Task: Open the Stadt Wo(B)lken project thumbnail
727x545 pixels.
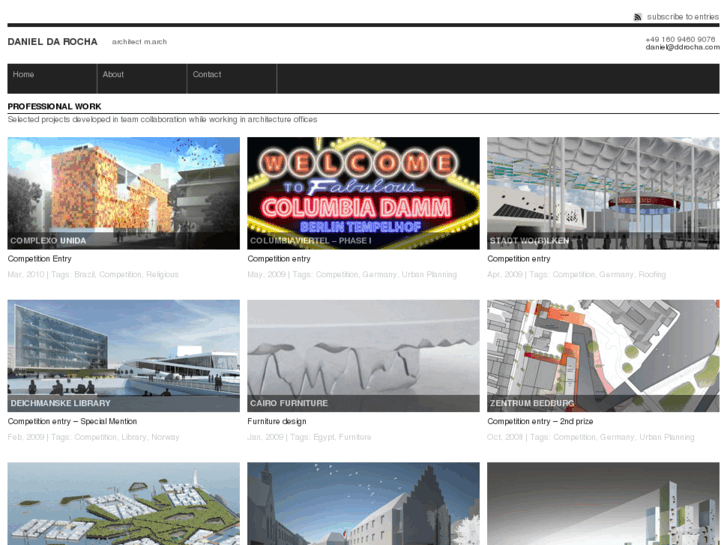Action: [x=603, y=193]
